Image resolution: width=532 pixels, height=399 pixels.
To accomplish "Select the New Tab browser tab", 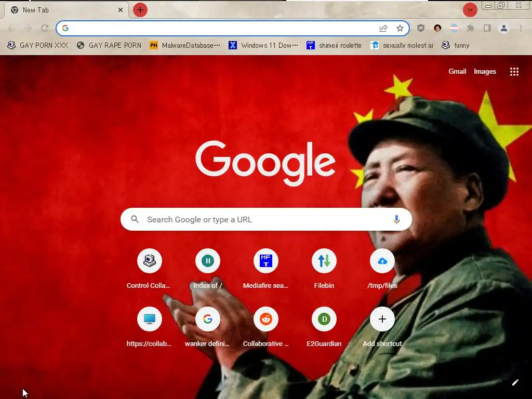I will (x=66, y=10).
